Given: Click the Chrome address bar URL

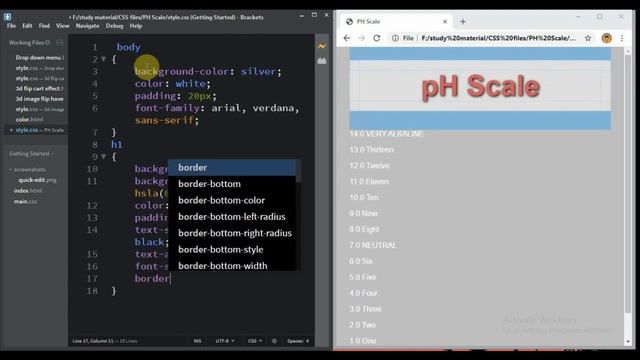Looking at the screenshot, I should (x=498, y=38).
